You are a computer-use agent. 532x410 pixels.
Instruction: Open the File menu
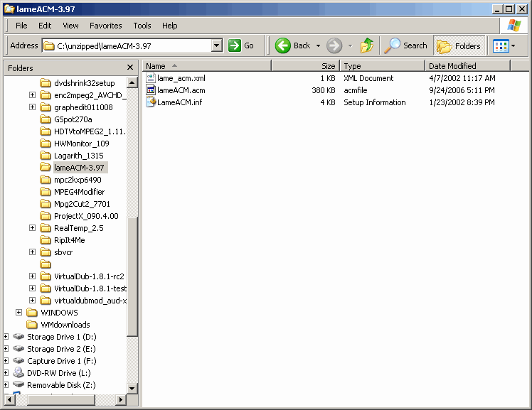(x=21, y=26)
